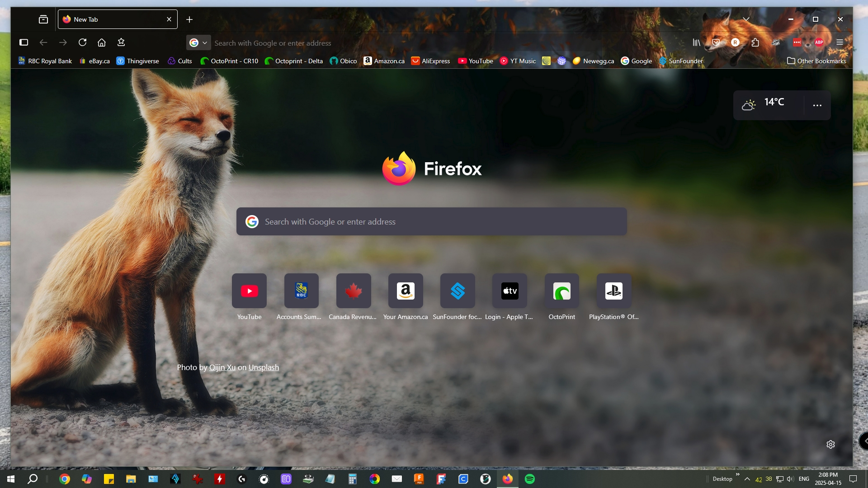The width and height of the screenshot is (868, 488).
Task: Open the Windows notification center
Action: click(x=853, y=479)
